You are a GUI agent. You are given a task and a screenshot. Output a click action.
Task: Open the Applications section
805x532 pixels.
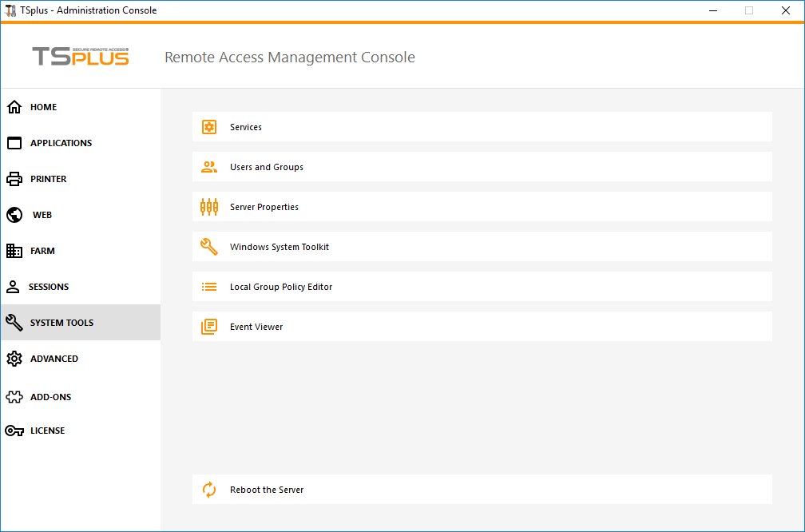61,142
